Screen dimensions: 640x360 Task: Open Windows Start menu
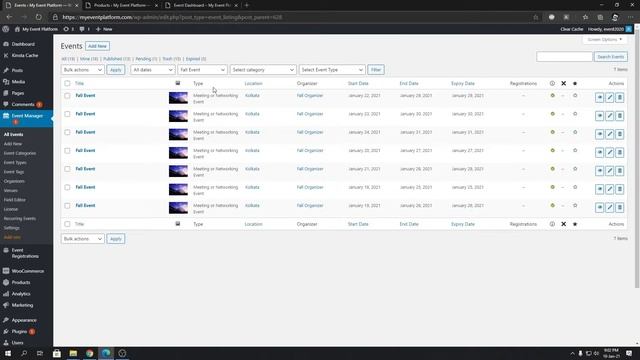click(8, 353)
